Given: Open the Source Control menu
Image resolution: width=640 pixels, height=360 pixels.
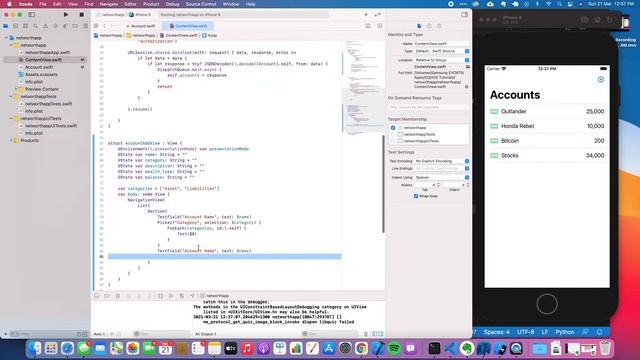Looking at the screenshot, I should pyautogui.click(x=201, y=4).
